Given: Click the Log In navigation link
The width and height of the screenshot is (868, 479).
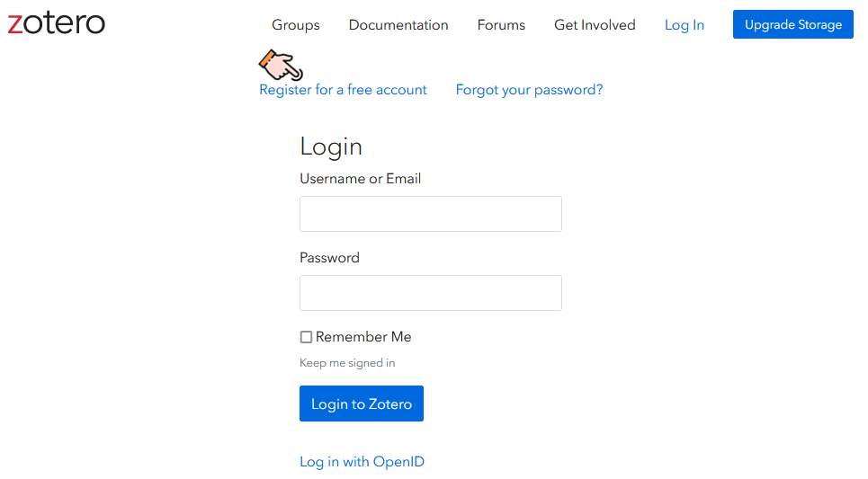Looking at the screenshot, I should (x=685, y=25).
